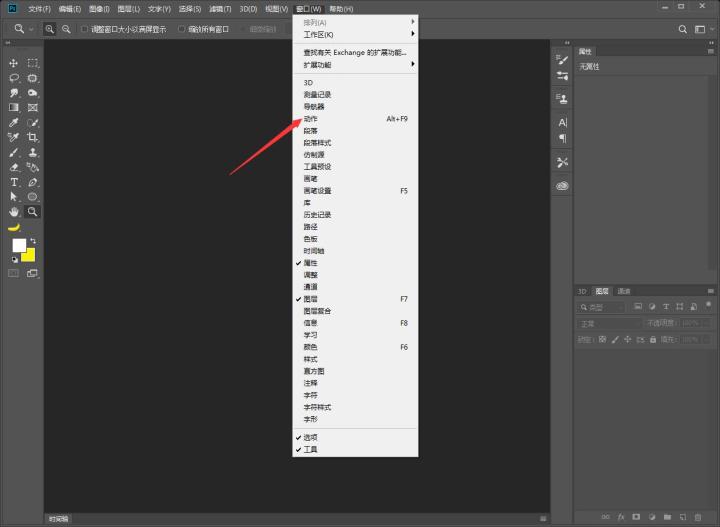The image size is (720, 527).
Task: Toggle the checked 图层 menu entry
Action: [355, 299]
